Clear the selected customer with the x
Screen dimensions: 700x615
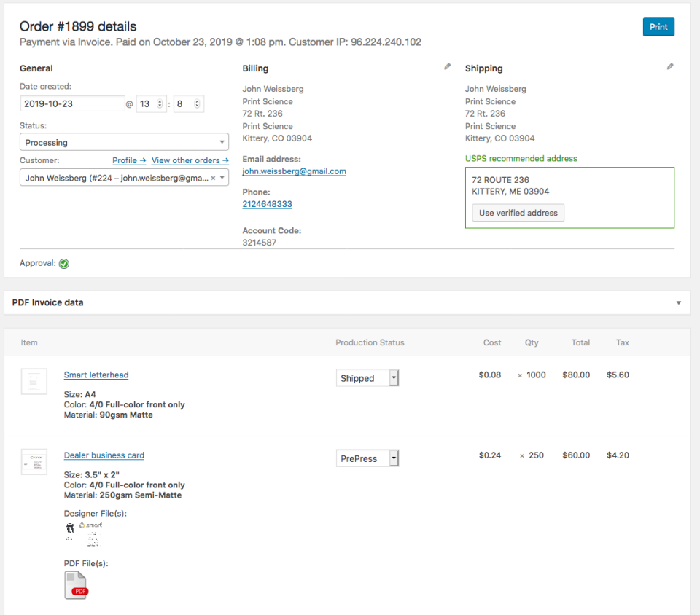point(213,178)
